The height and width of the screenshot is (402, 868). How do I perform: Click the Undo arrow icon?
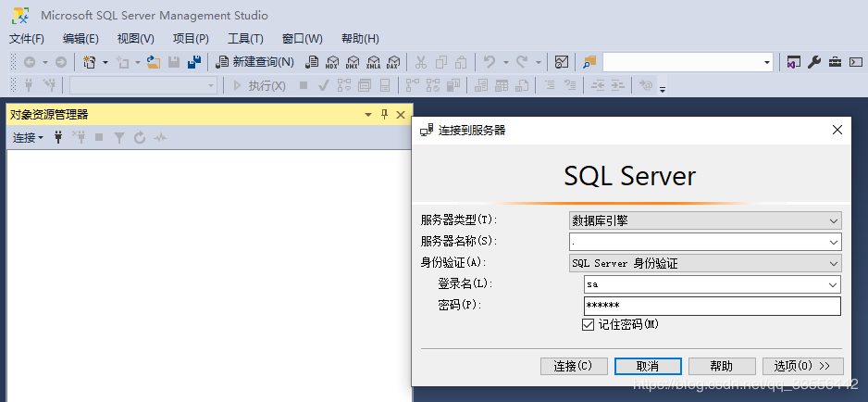pyautogui.click(x=490, y=62)
